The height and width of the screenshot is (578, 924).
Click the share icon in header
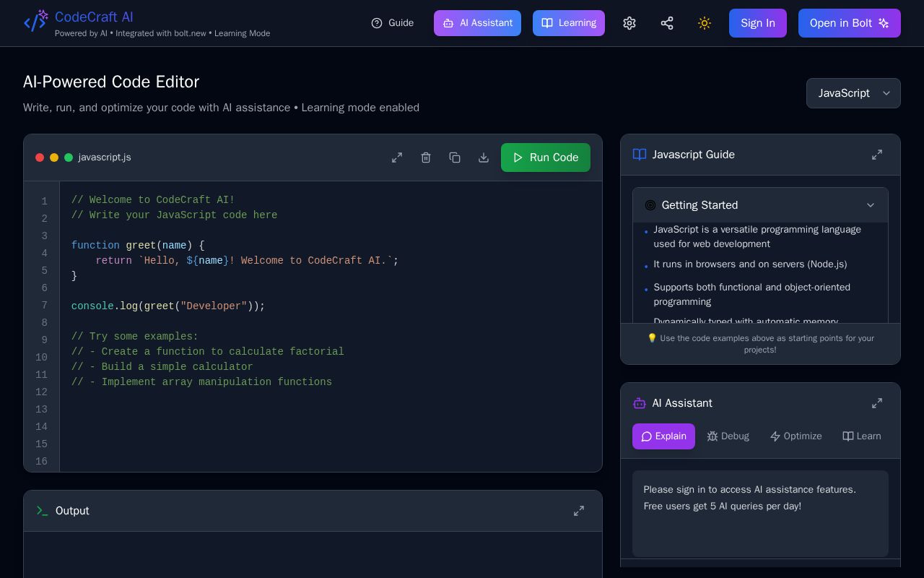point(667,23)
